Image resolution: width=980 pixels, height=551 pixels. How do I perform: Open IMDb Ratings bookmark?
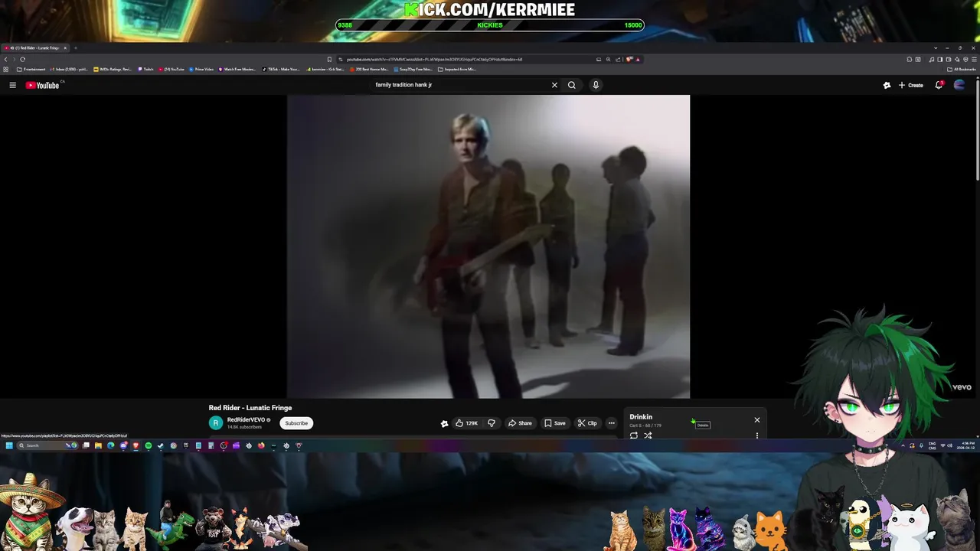click(x=113, y=69)
